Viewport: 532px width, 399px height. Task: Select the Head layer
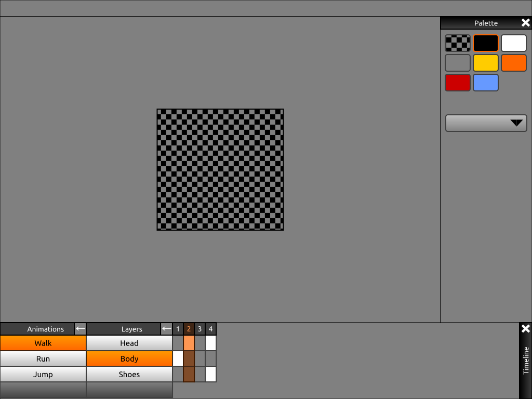[129, 343]
